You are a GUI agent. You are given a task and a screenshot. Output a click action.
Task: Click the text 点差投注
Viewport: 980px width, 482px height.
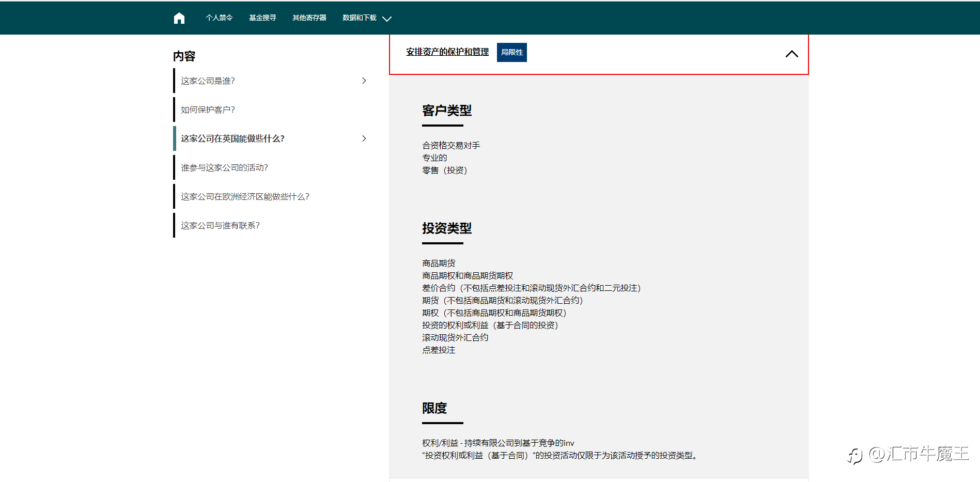(x=439, y=350)
